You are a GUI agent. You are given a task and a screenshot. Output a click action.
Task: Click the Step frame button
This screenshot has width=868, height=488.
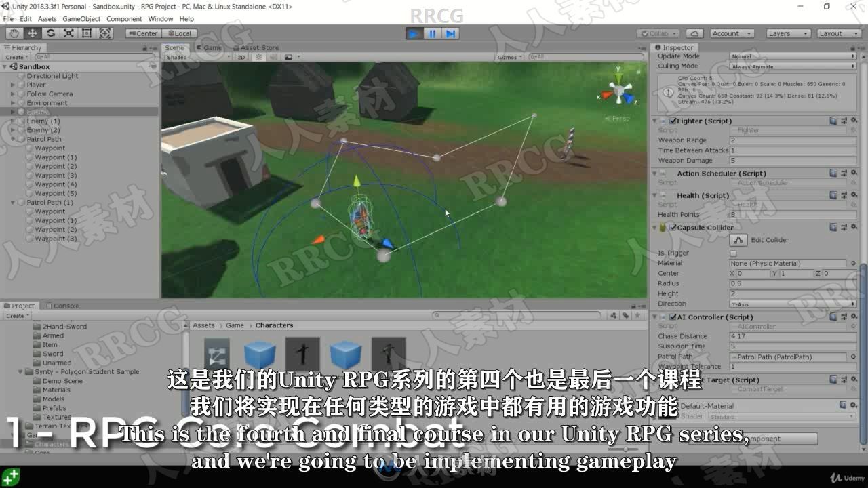(x=451, y=33)
